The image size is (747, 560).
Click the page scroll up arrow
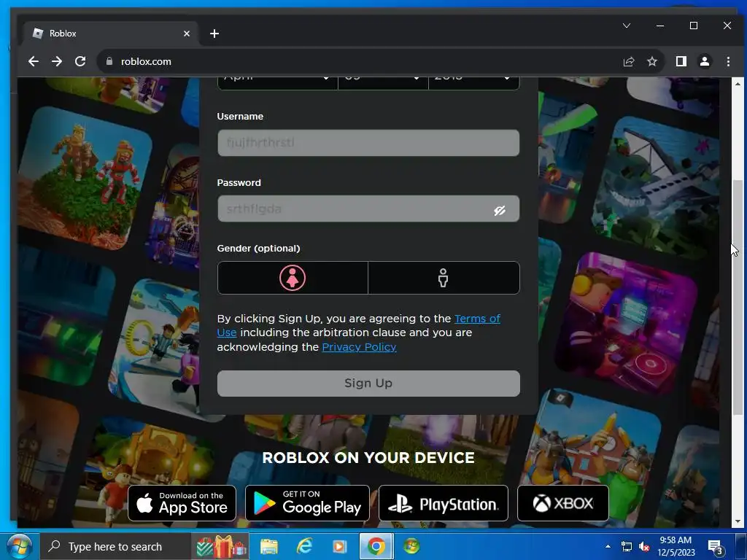[738, 84]
